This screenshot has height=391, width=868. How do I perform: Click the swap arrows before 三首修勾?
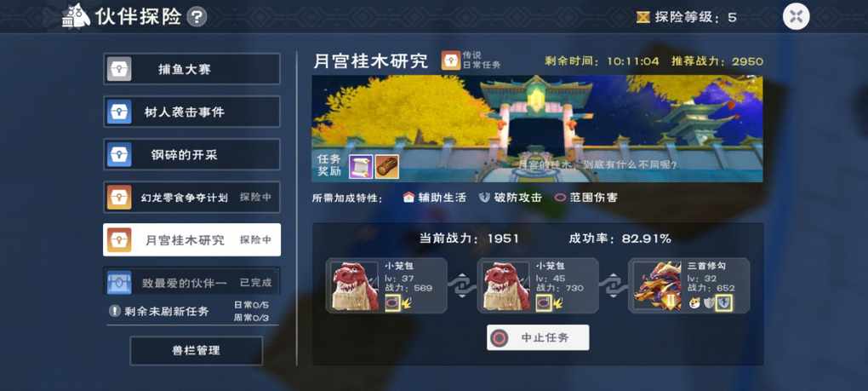pos(614,285)
